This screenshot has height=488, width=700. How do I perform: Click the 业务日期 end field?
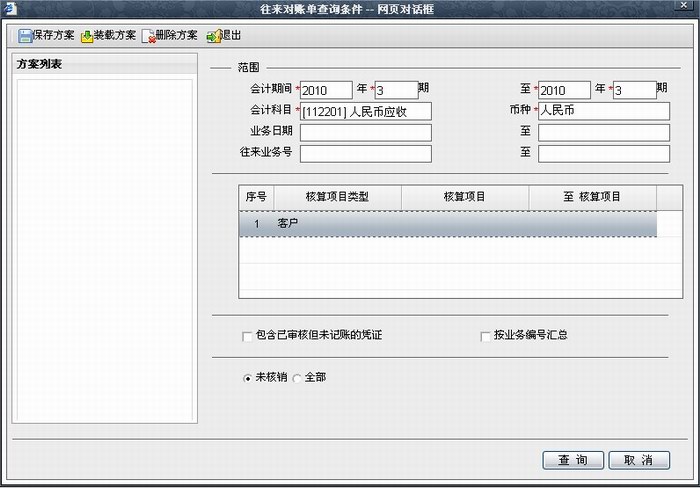(604, 133)
